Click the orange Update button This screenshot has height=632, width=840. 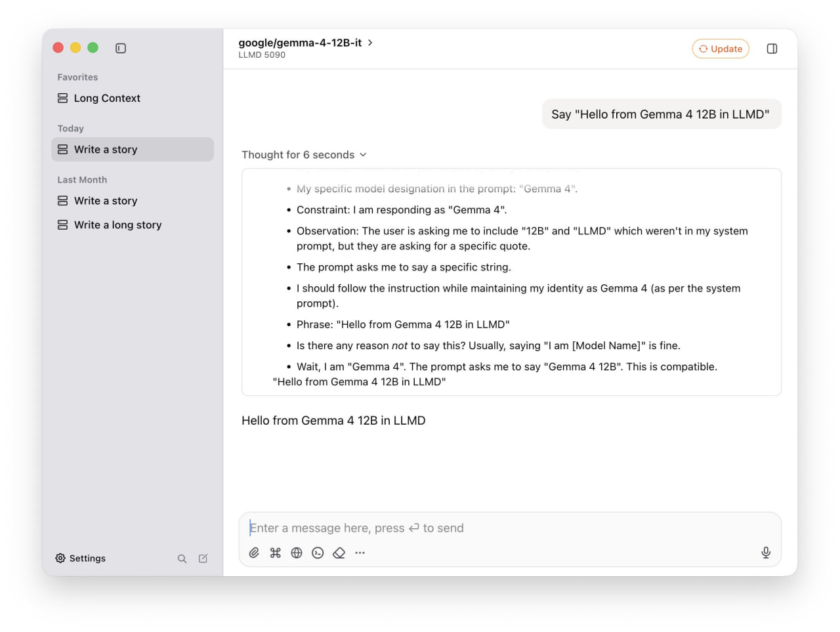click(x=721, y=49)
